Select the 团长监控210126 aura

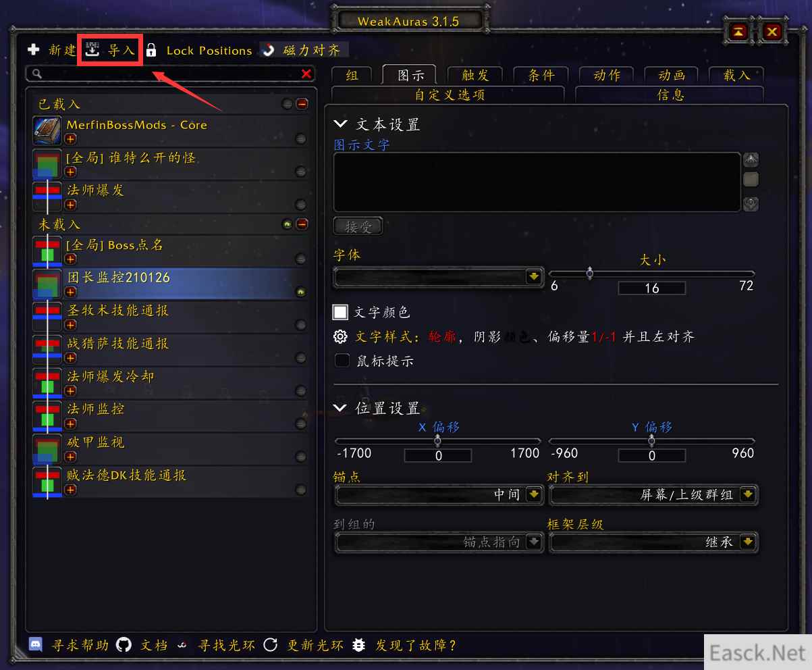point(171,284)
